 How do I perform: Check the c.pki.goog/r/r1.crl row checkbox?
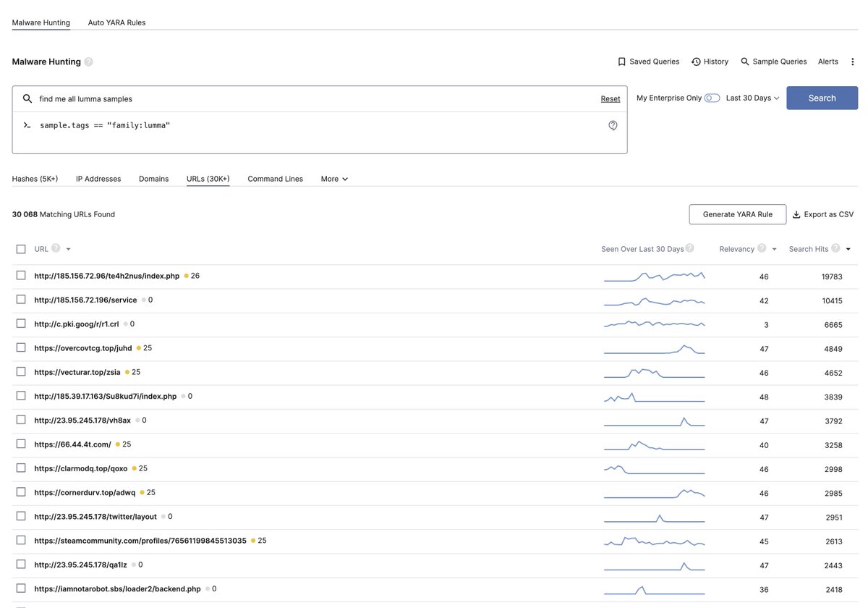(21, 324)
